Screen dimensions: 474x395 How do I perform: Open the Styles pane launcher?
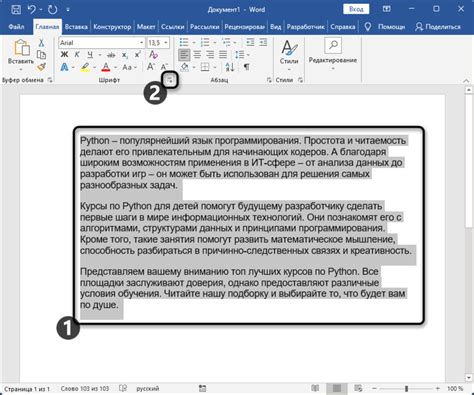pyautogui.click(x=300, y=80)
